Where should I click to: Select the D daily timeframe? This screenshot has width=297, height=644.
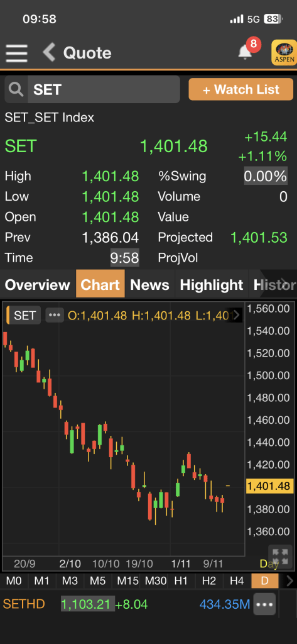click(x=264, y=580)
